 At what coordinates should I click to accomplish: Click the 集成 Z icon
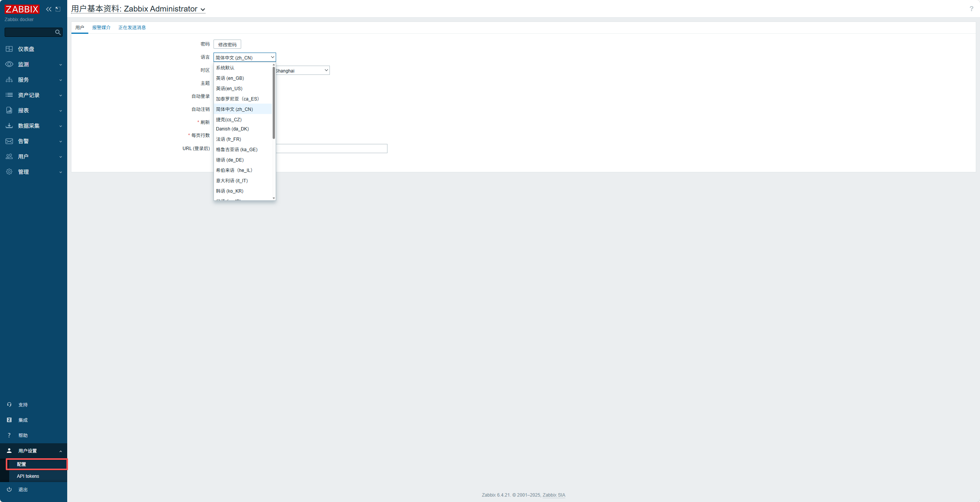tap(9, 420)
